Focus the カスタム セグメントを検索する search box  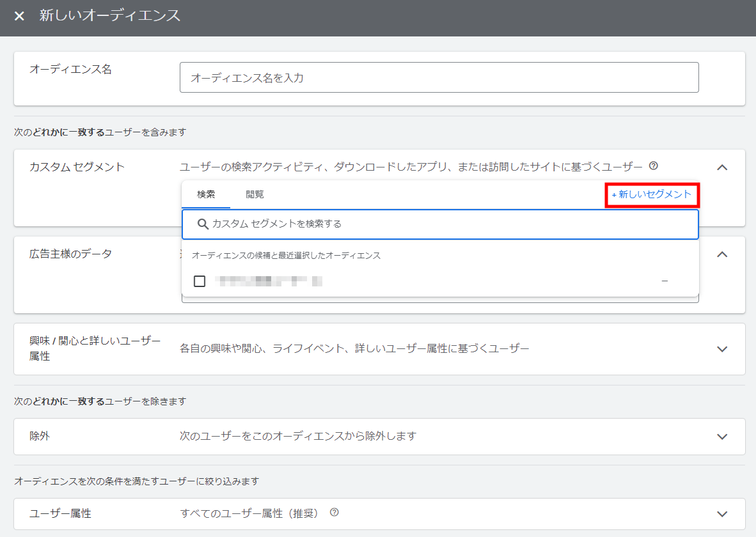click(x=448, y=224)
